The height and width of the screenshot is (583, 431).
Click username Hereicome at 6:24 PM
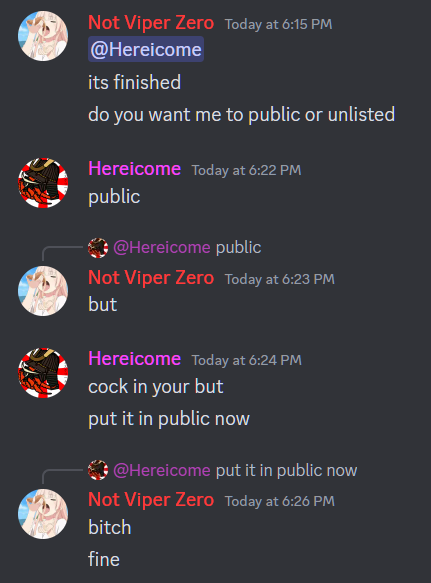tap(135, 359)
